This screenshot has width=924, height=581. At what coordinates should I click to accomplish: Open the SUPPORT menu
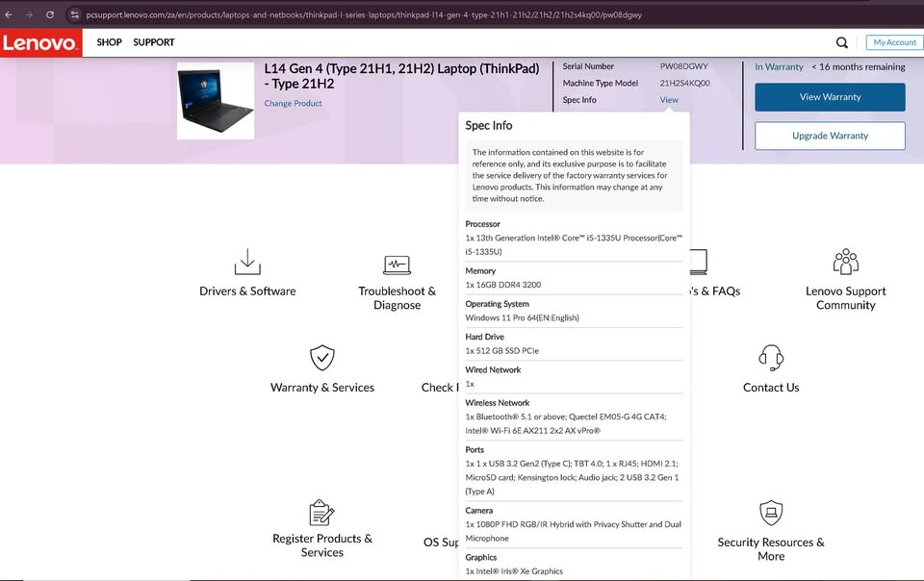154,42
